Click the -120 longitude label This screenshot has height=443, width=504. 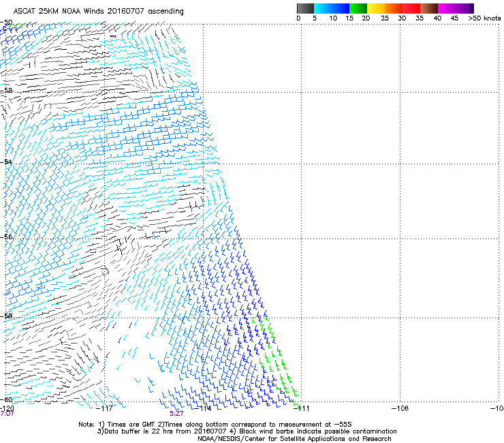click(7, 408)
